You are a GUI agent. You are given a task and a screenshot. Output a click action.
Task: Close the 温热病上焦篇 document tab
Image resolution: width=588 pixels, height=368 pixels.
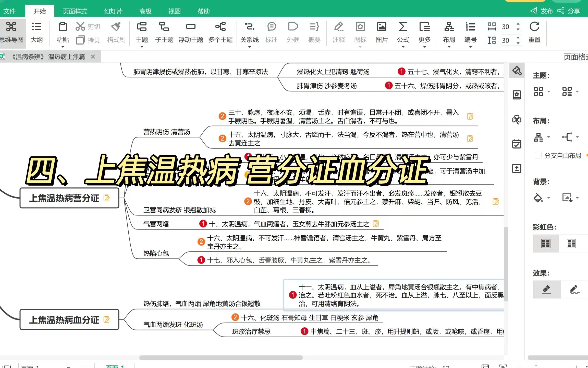coord(93,56)
